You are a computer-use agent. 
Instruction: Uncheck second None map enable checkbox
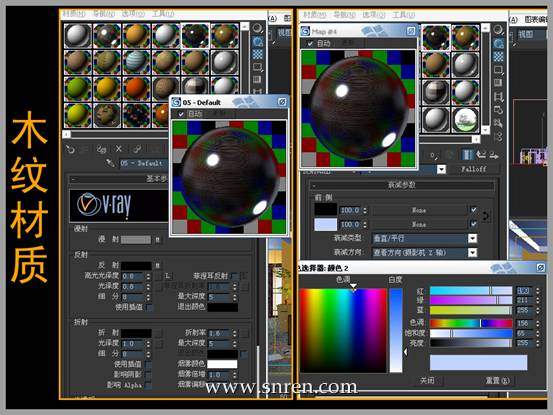point(474,224)
